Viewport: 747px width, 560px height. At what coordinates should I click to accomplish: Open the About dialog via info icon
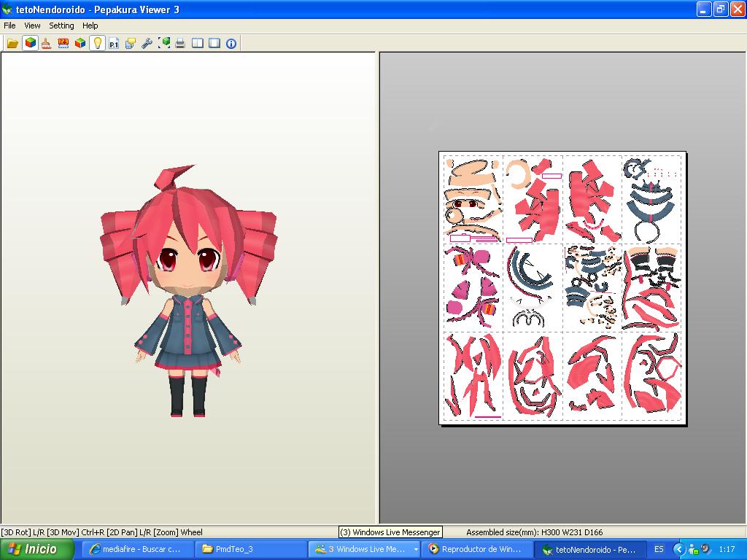[232, 43]
